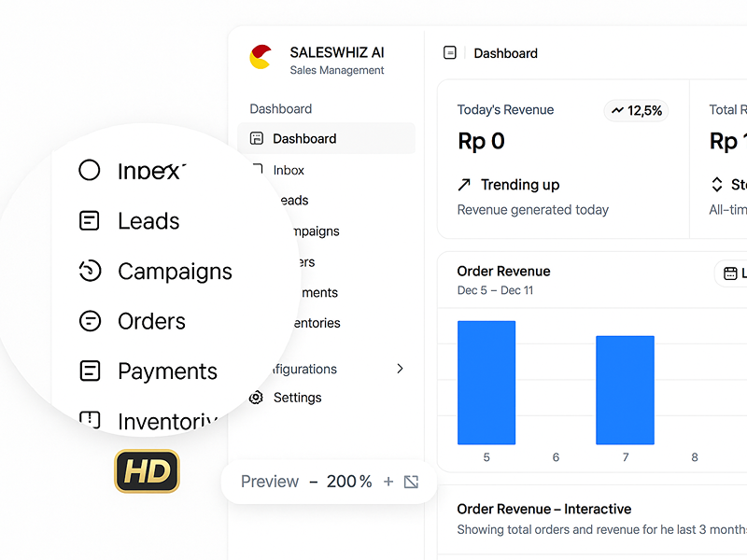This screenshot has height=560, width=747.
Task: Click the magnified Payments icon
Action: [x=90, y=371]
